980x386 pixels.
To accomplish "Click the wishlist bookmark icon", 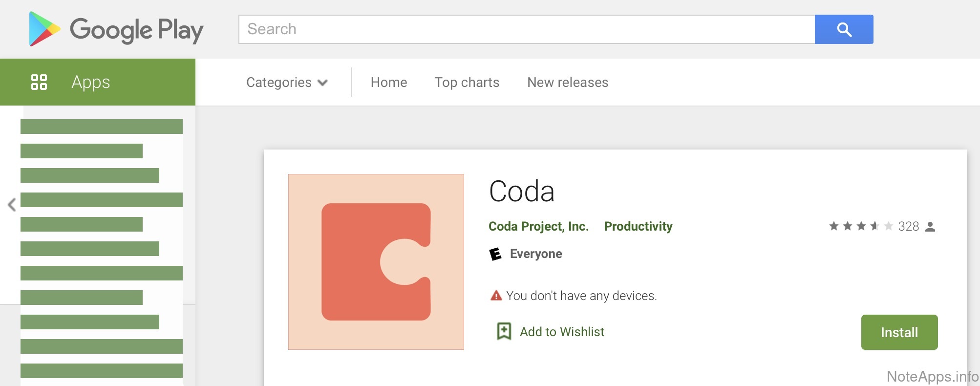I will (x=504, y=331).
